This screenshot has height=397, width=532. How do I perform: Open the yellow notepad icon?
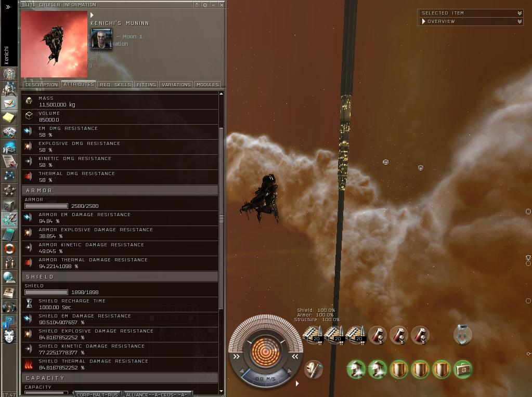[9, 117]
